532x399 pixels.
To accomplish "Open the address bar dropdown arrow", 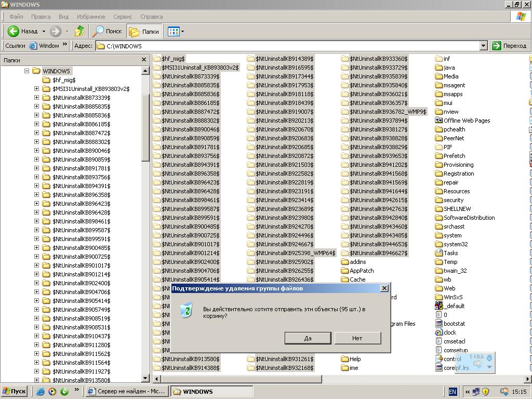I will (x=483, y=46).
